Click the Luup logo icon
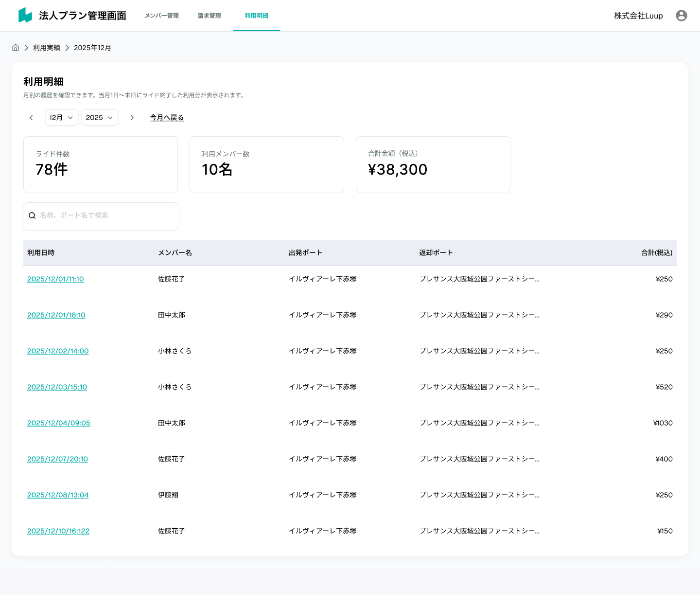The height and width of the screenshot is (609, 700). tap(25, 15)
